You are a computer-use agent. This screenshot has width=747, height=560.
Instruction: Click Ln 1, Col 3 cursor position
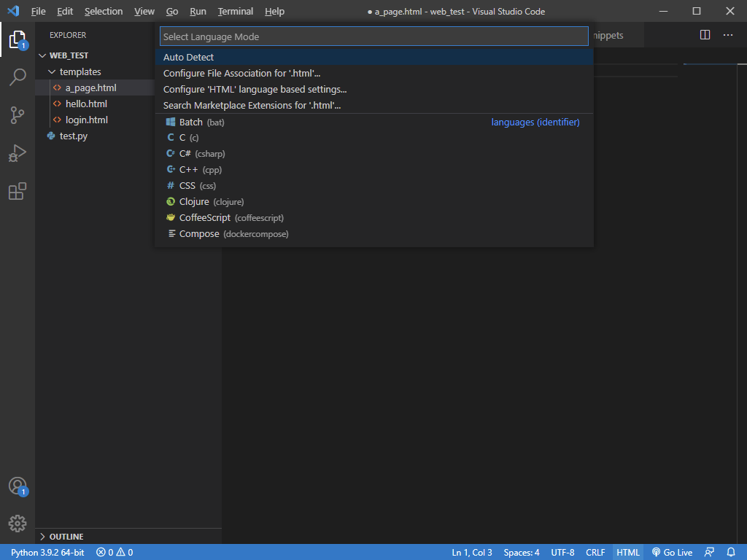tap(472, 553)
